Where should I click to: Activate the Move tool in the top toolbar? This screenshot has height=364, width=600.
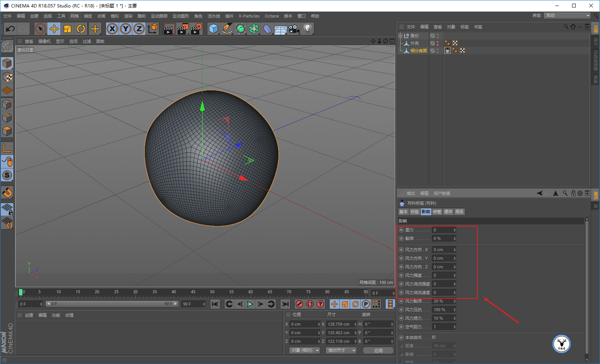click(x=54, y=29)
